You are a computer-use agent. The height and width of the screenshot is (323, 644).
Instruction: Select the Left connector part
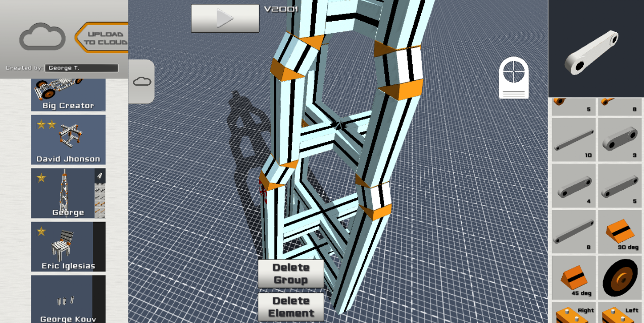[619, 313]
